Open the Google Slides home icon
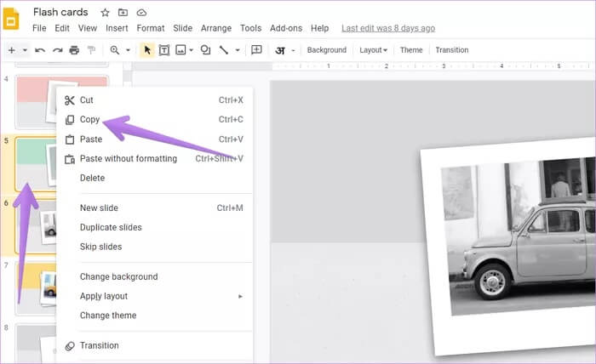Image resolution: width=596 pixels, height=364 pixels. pos(11,19)
